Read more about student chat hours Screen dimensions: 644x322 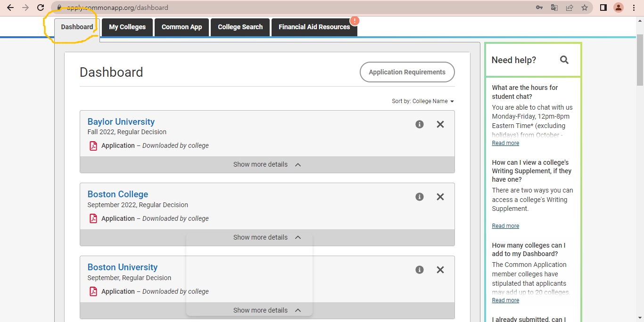(505, 143)
